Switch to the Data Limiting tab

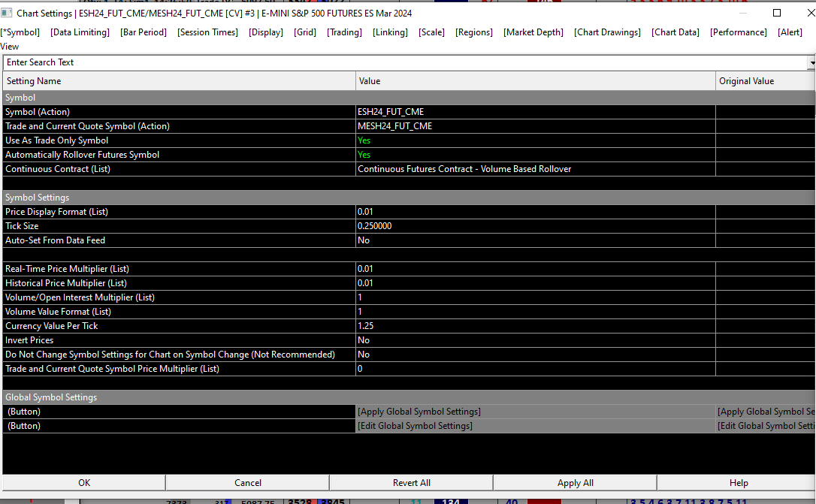click(80, 32)
